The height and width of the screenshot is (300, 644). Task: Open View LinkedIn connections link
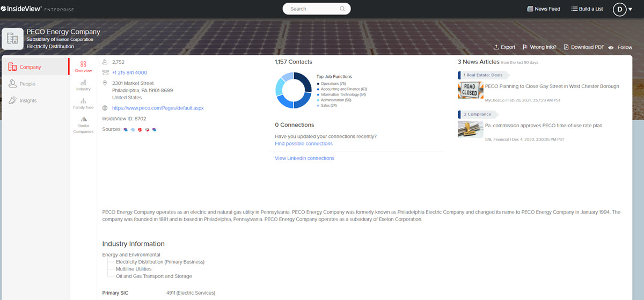tap(304, 158)
